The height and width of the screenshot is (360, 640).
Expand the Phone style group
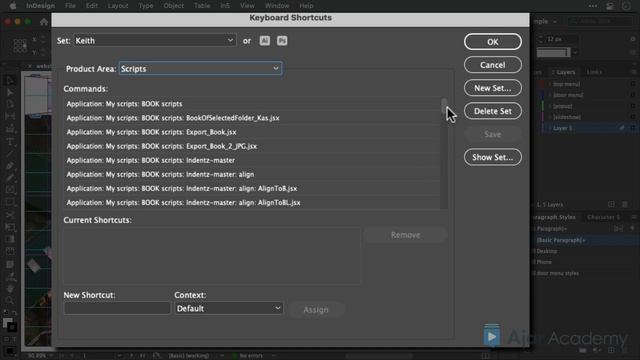coord(534,262)
